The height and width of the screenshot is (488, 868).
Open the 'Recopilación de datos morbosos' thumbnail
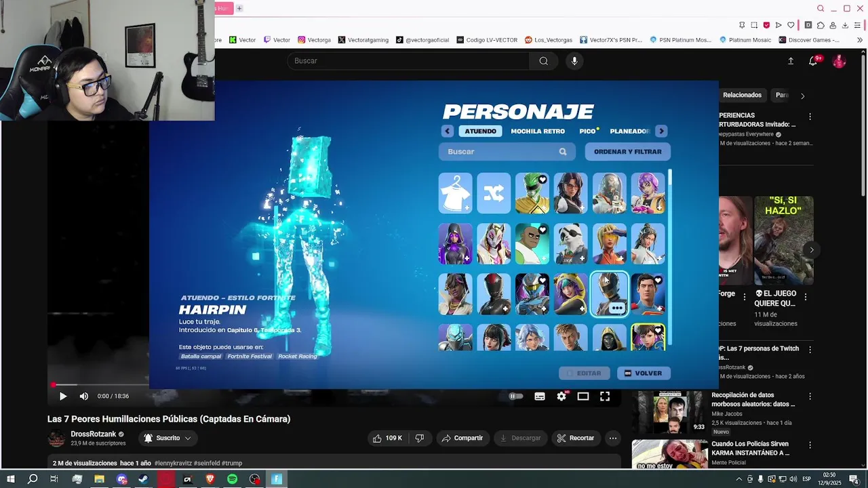click(x=670, y=412)
